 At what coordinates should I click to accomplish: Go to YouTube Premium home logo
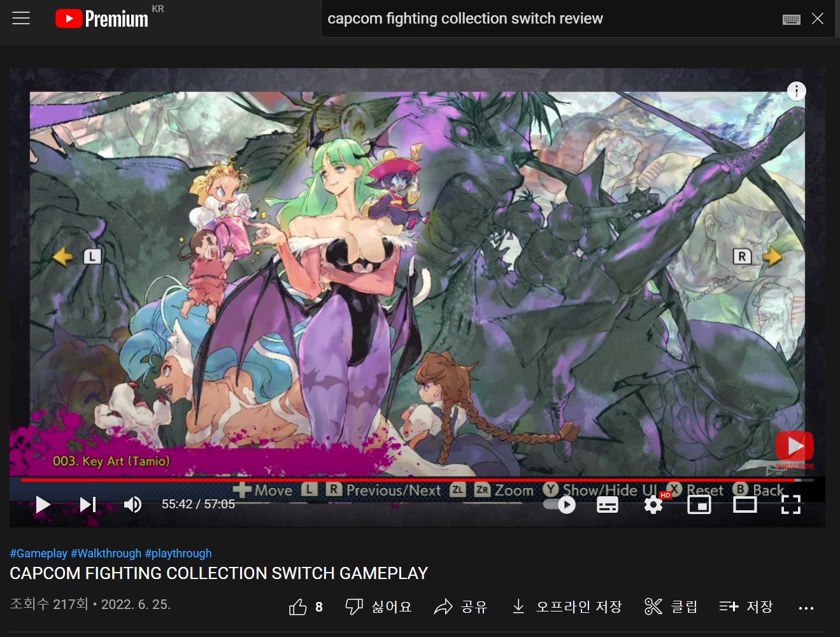[102, 18]
